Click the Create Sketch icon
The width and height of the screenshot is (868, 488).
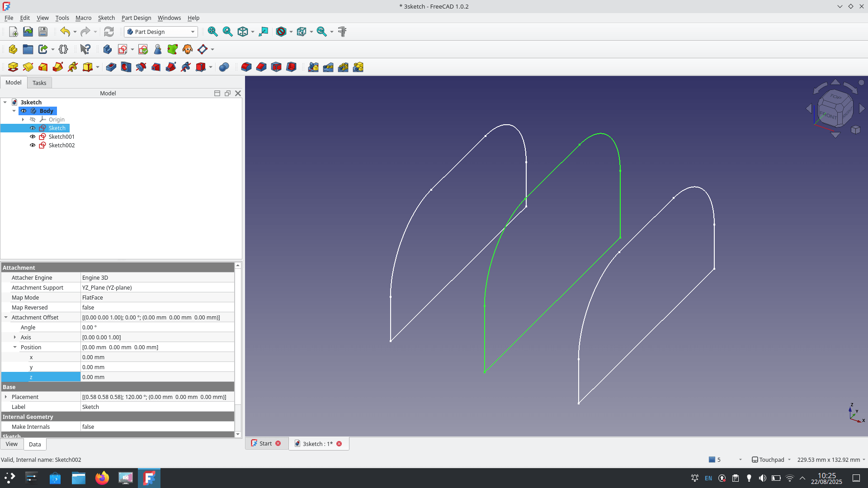[x=123, y=49]
